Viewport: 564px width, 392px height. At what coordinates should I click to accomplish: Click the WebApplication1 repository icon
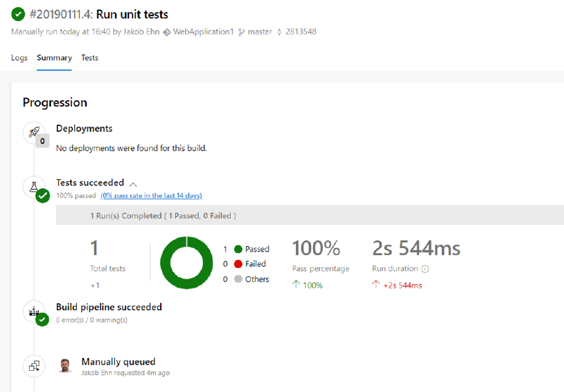pos(166,32)
